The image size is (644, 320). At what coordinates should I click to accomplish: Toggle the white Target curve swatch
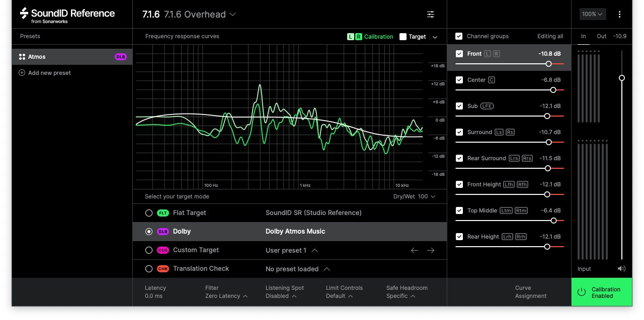pyautogui.click(x=403, y=37)
